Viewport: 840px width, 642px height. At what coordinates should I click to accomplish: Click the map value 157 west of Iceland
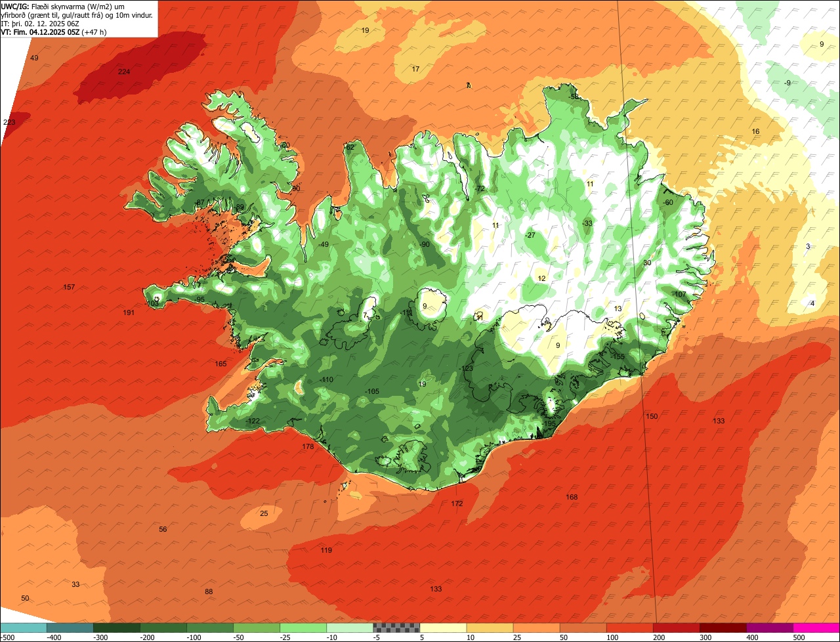[x=69, y=288]
